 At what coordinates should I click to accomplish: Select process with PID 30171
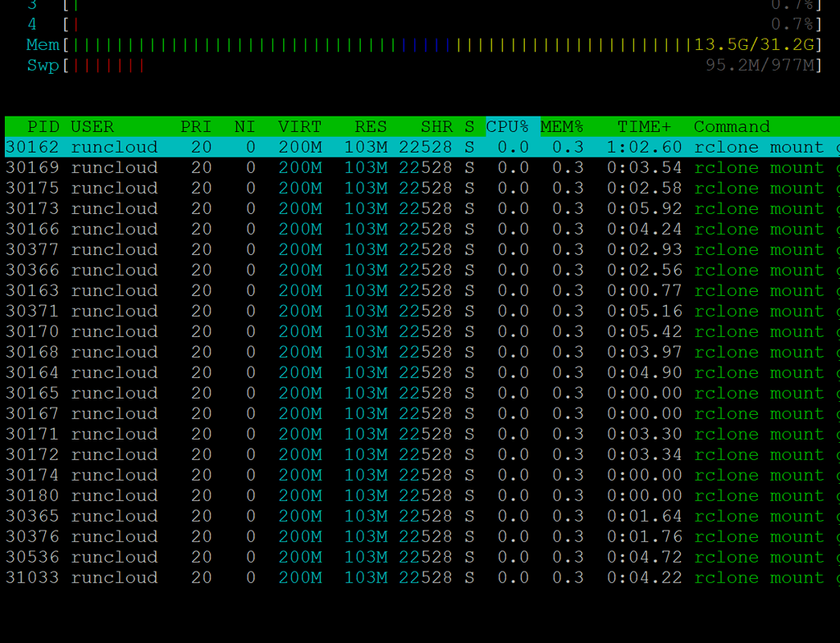coord(422,434)
